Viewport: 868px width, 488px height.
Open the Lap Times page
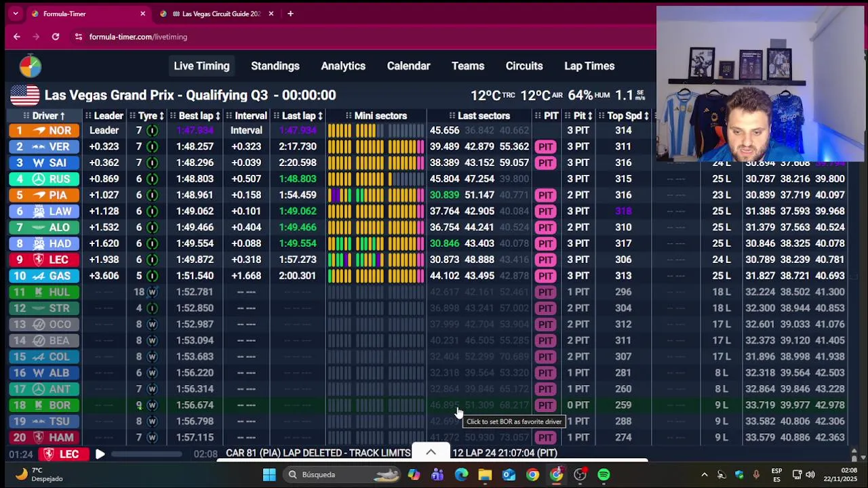tap(589, 66)
